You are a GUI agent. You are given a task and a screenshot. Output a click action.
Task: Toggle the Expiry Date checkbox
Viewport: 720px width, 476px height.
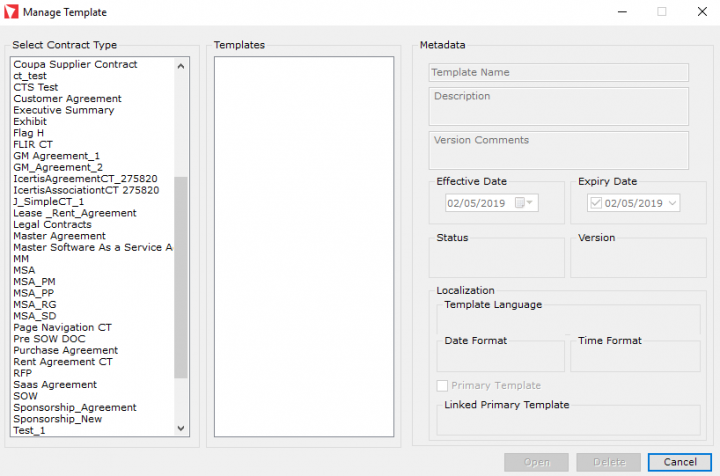point(595,203)
